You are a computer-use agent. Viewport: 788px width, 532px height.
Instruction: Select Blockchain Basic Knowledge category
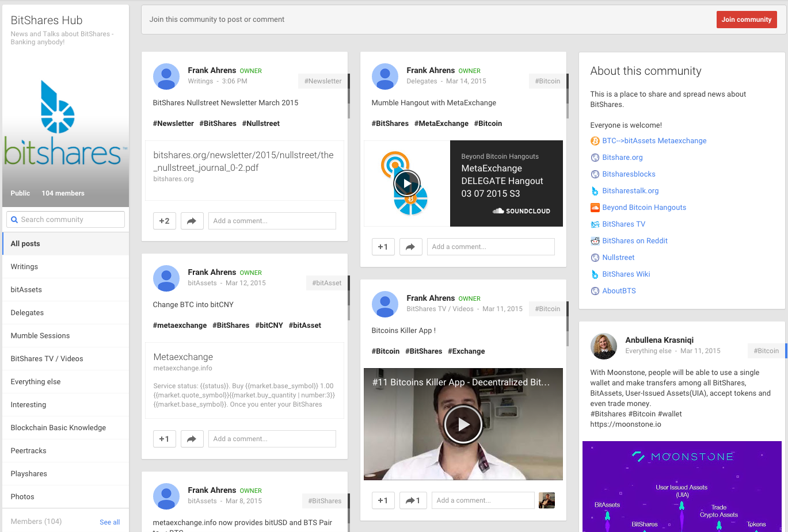[66, 428]
